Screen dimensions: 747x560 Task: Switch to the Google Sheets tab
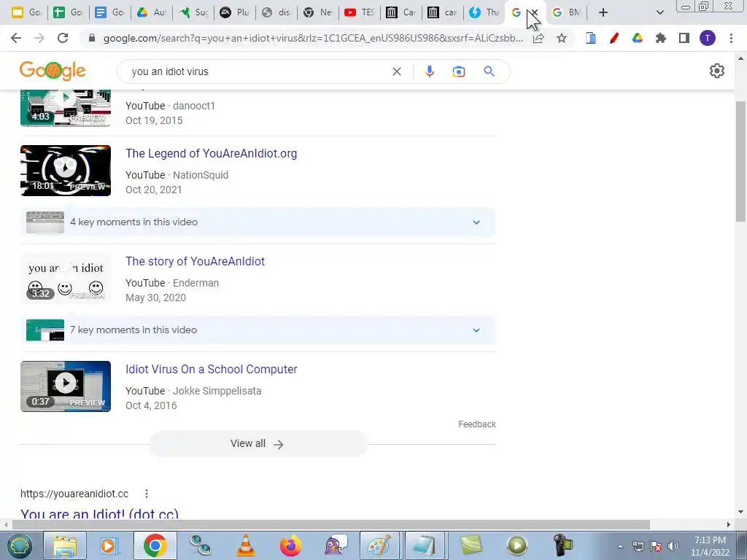[67, 12]
